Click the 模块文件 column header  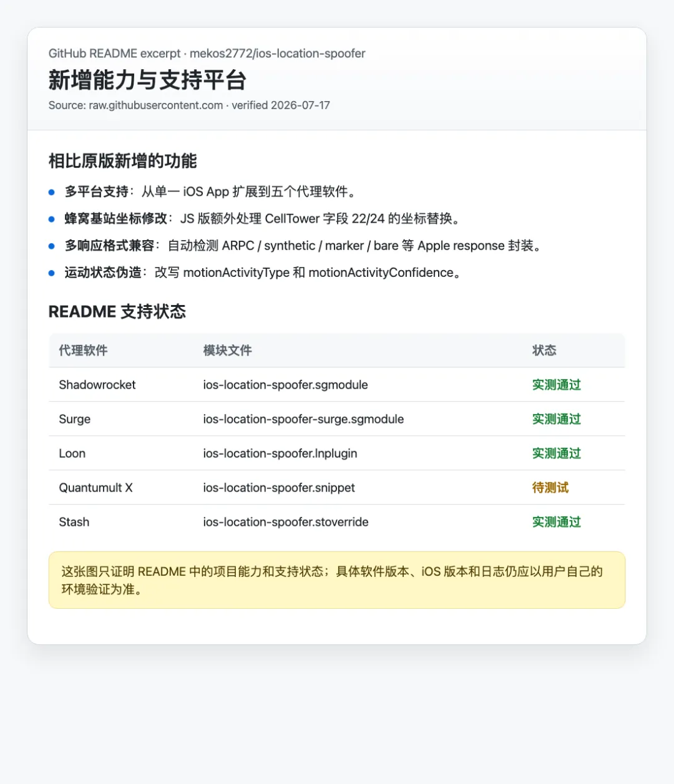point(227,351)
